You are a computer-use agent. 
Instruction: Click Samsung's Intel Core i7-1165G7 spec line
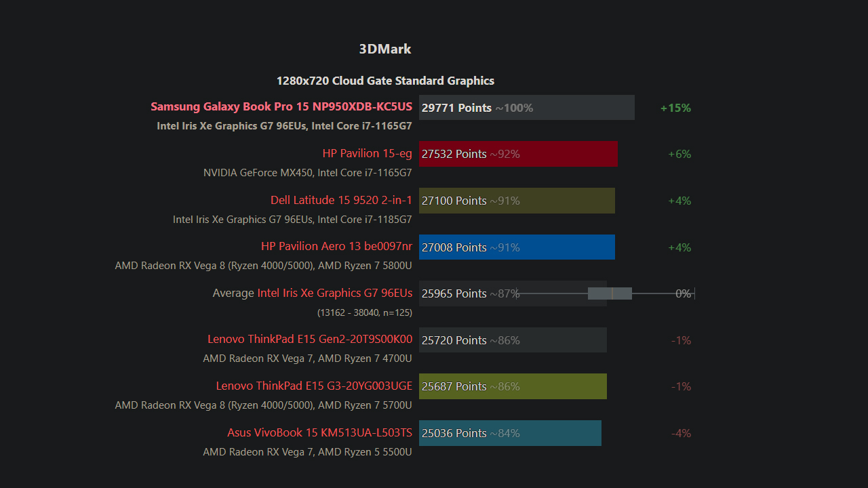click(x=285, y=126)
